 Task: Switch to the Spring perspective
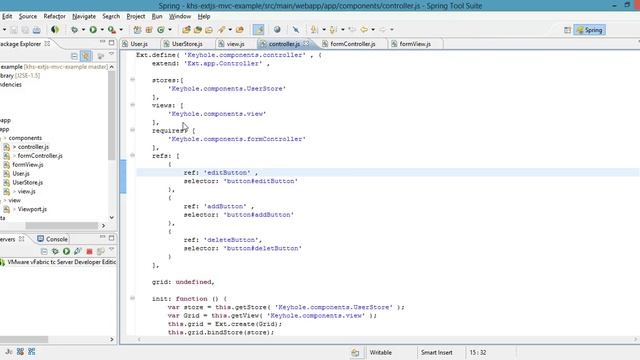(589, 30)
